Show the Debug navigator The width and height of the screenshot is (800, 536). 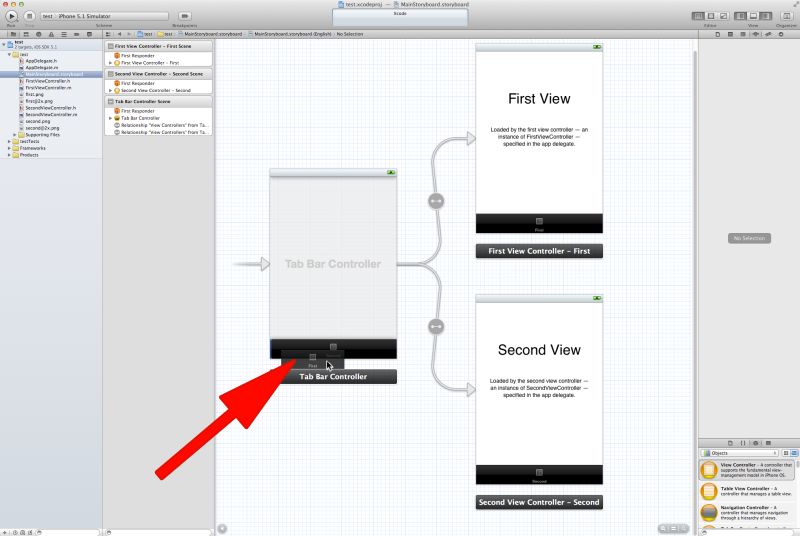[64, 34]
